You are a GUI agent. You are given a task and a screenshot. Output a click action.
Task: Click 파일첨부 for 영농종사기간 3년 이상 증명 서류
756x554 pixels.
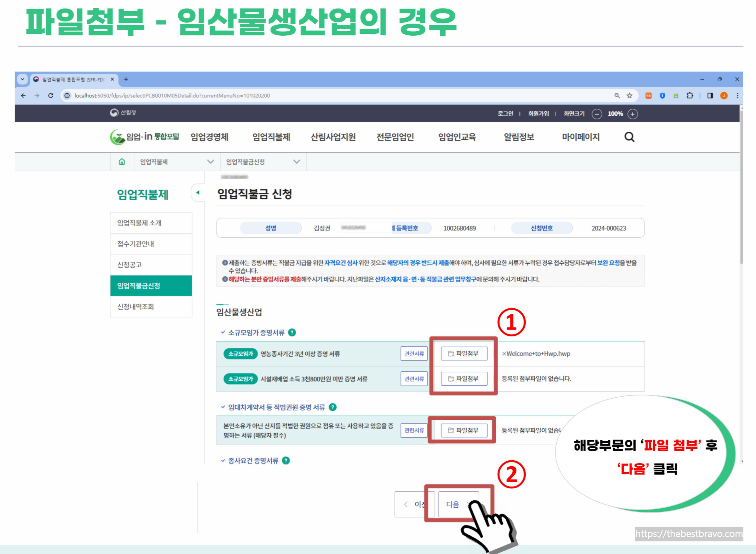[x=464, y=353]
